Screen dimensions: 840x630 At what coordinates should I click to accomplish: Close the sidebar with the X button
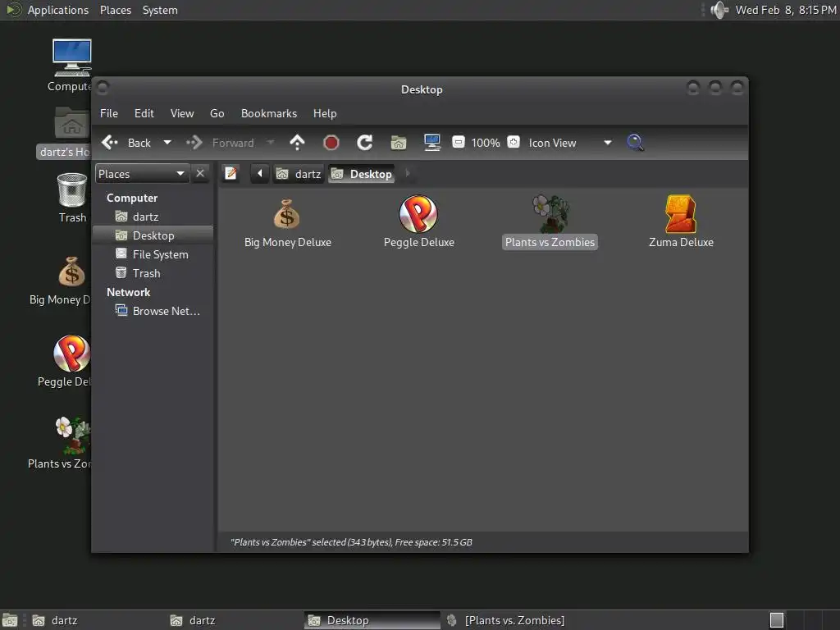coord(200,174)
